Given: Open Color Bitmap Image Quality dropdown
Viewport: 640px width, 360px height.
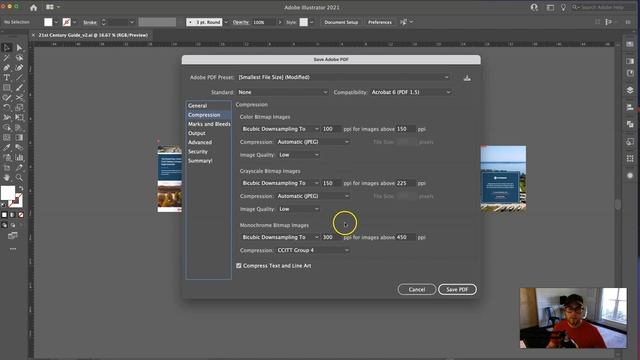Looking at the screenshot, I should [x=299, y=155].
